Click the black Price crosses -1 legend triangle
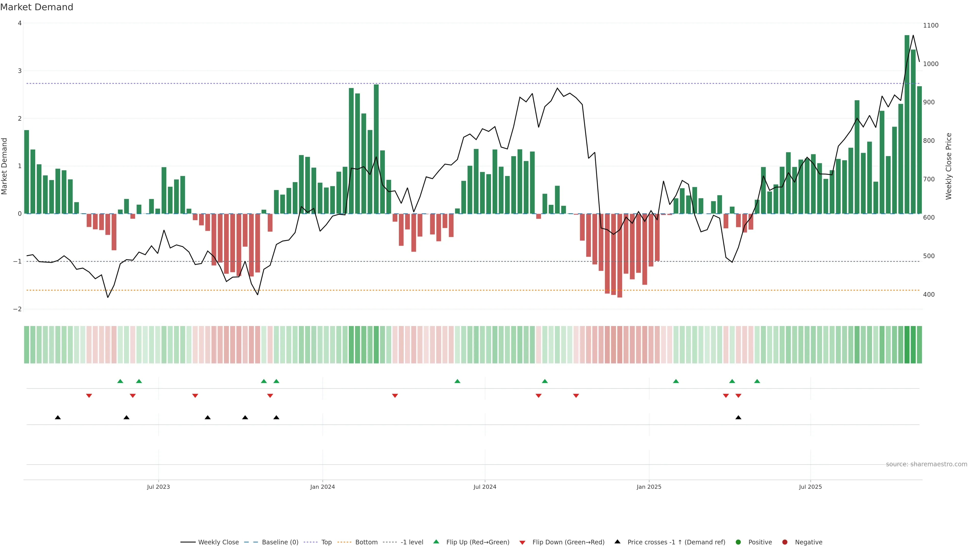This screenshot has height=551, width=980. [617, 542]
